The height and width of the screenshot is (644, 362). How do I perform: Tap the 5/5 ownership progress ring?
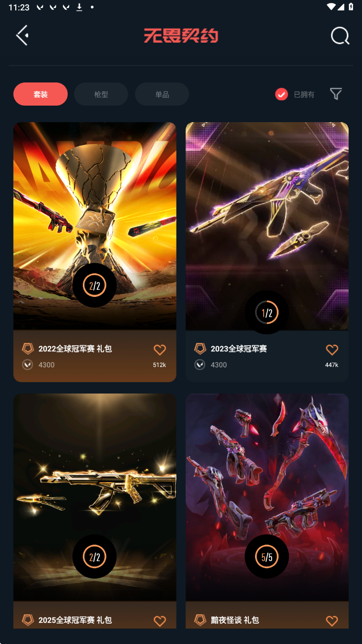pyautogui.click(x=267, y=556)
